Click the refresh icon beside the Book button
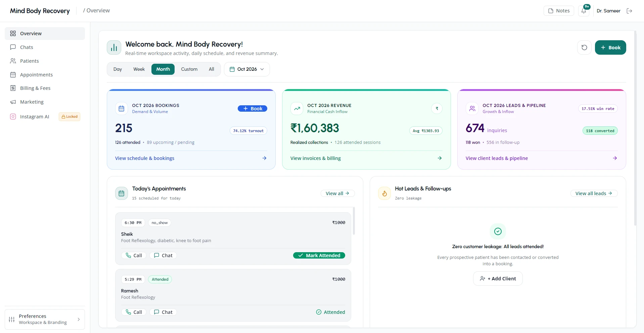644x333 pixels. click(x=584, y=48)
